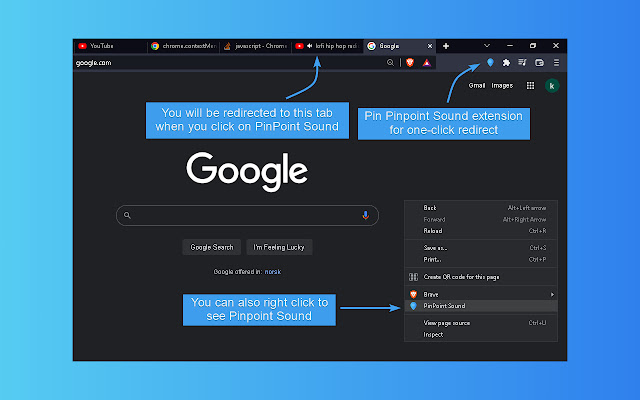Close the Google tab
This screenshot has height=400, width=640.
coord(430,46)
